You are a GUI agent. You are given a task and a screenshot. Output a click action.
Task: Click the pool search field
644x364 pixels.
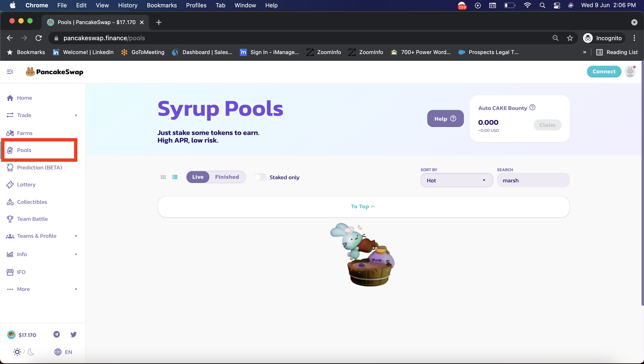533,180
